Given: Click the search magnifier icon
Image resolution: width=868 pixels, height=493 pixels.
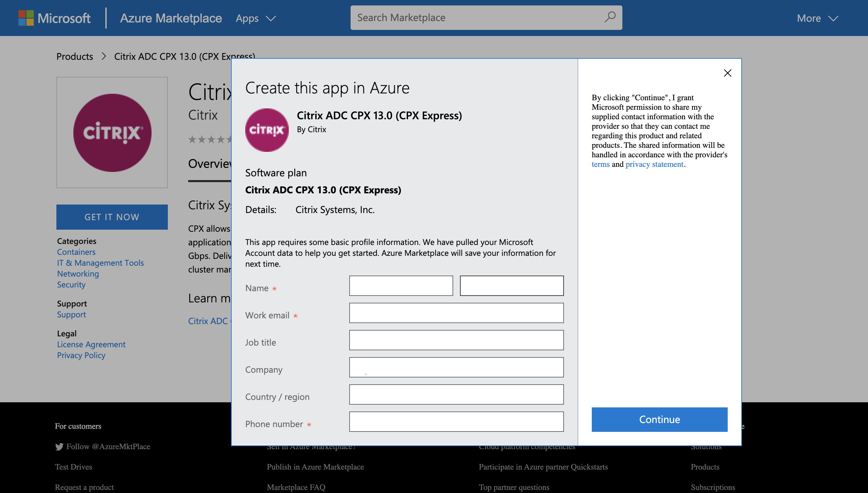Looking at the screenshot, I should tap(610, 17).
